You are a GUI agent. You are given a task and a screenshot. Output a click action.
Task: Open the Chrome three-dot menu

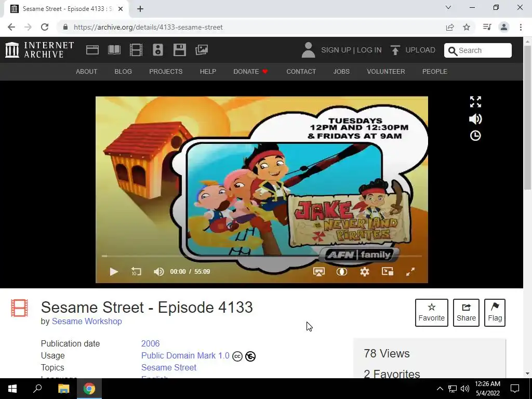point(521,27)
